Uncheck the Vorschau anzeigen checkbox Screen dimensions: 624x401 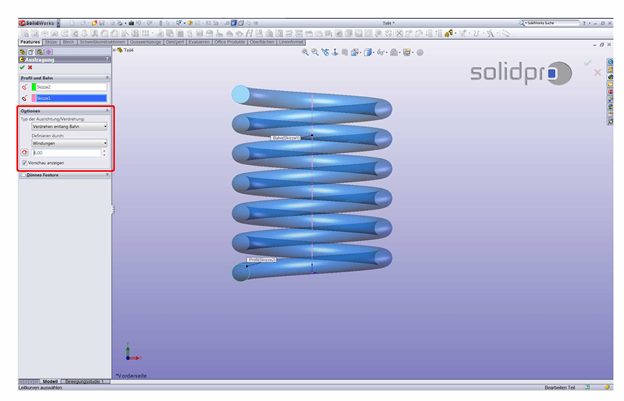click(x=24, y=162)
